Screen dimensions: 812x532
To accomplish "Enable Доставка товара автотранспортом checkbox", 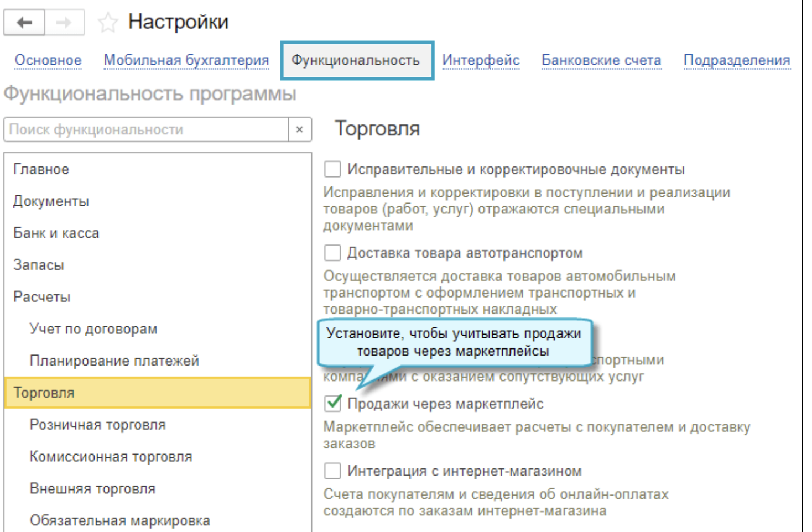I will point(332,253).
